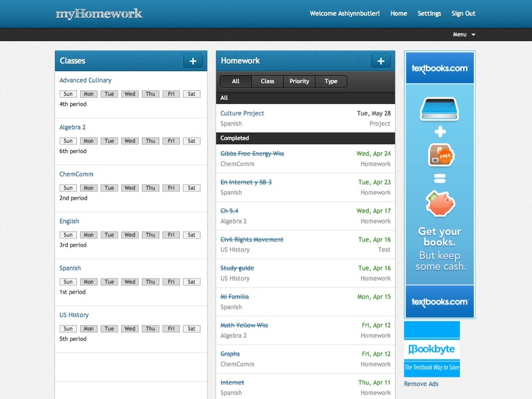532x399 pixels.
Task: Go to Home in the header
Action: pos(398,14)
